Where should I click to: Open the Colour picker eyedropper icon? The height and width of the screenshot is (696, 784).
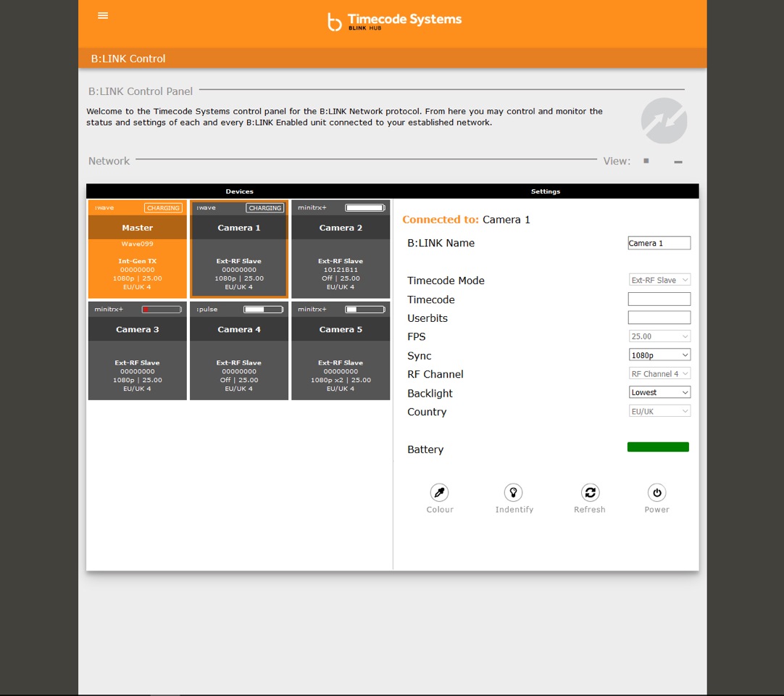click(440, 493)
